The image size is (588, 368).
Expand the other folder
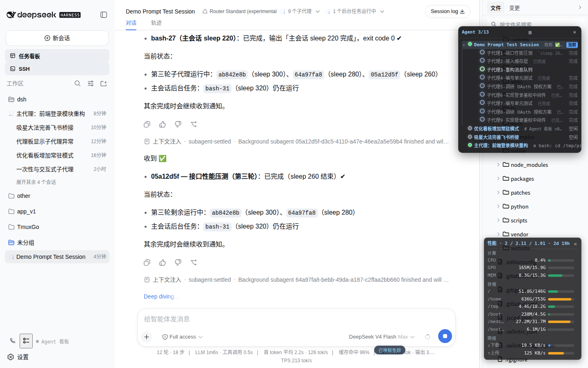(57, 196)
